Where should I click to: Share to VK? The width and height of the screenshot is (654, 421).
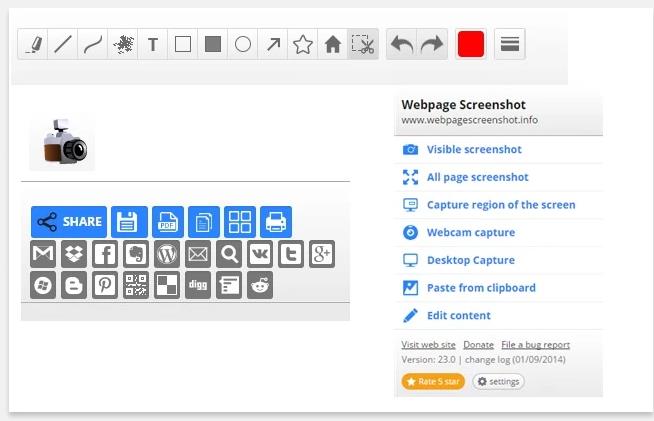pos(260,254)
